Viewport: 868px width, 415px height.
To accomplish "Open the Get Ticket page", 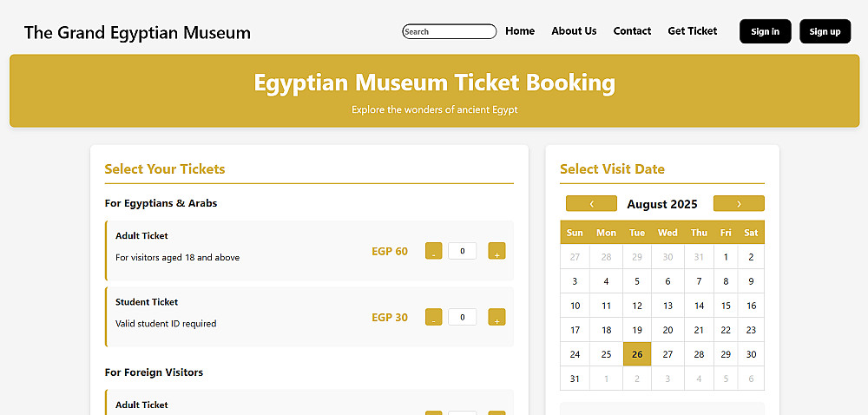I will 692,31.
